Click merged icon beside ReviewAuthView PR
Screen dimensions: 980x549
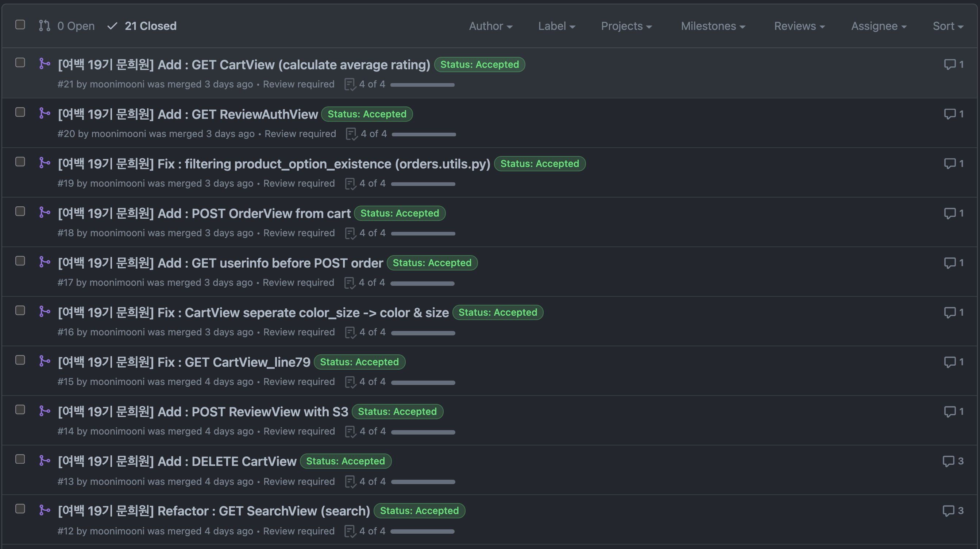(45, 113)
